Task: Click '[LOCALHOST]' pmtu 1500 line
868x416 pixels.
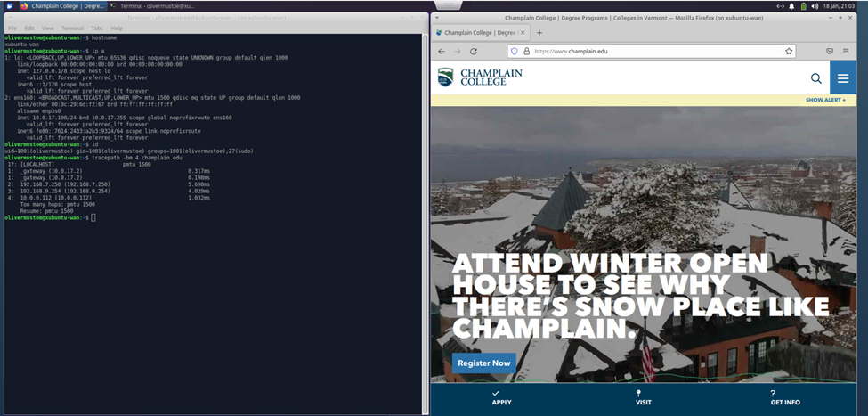Action: click(79, 165)
